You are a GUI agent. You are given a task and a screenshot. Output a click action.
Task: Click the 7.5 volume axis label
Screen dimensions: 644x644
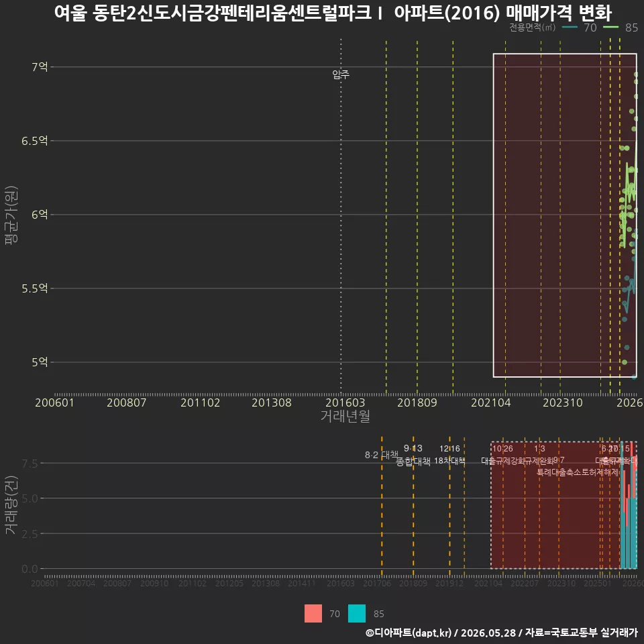[30, 464]
